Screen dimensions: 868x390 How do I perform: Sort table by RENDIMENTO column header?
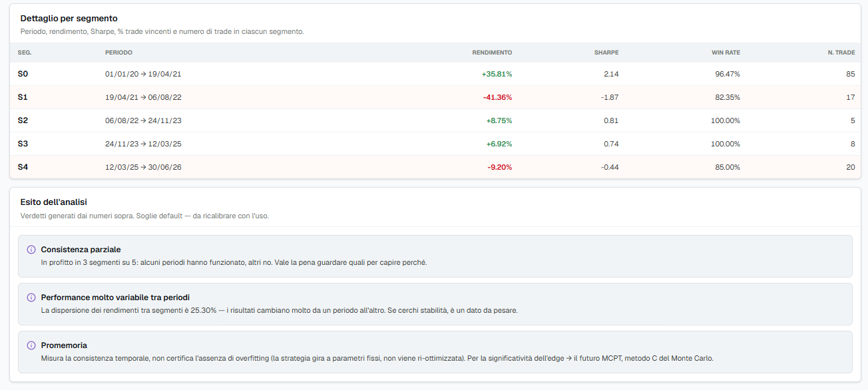pos(492,53)
